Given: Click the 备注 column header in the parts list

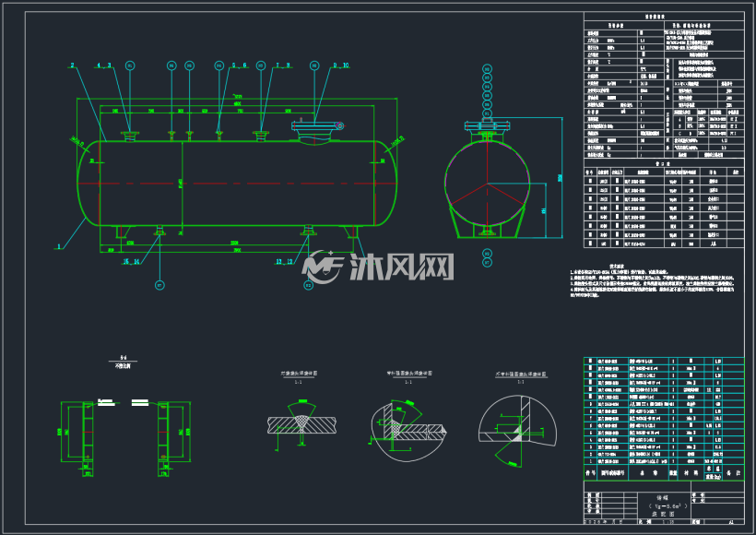Looking at the screenshot, I should coord(733,473).
